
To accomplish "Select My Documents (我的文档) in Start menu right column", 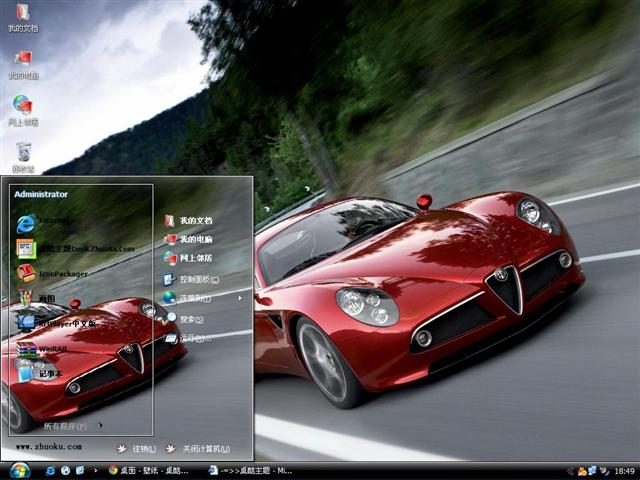I will [195, 220].
